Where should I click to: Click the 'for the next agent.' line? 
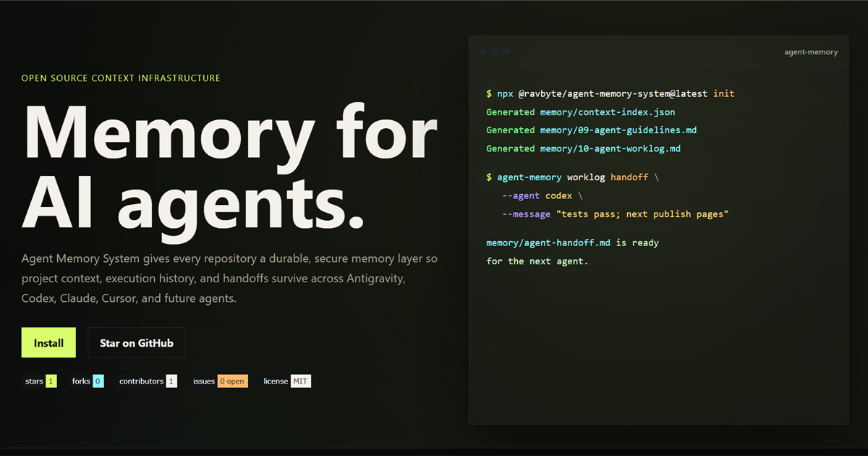point(537,261)
